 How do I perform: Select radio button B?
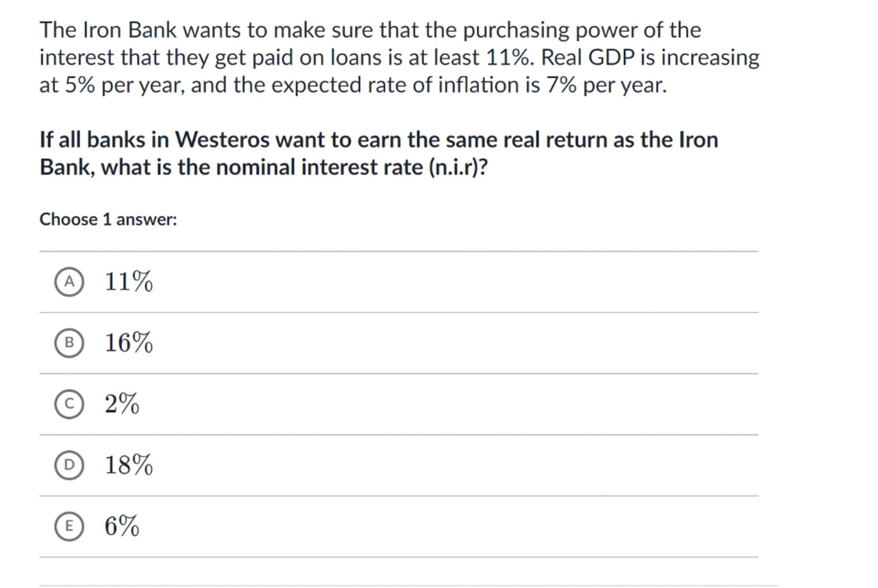click(69, 343)
